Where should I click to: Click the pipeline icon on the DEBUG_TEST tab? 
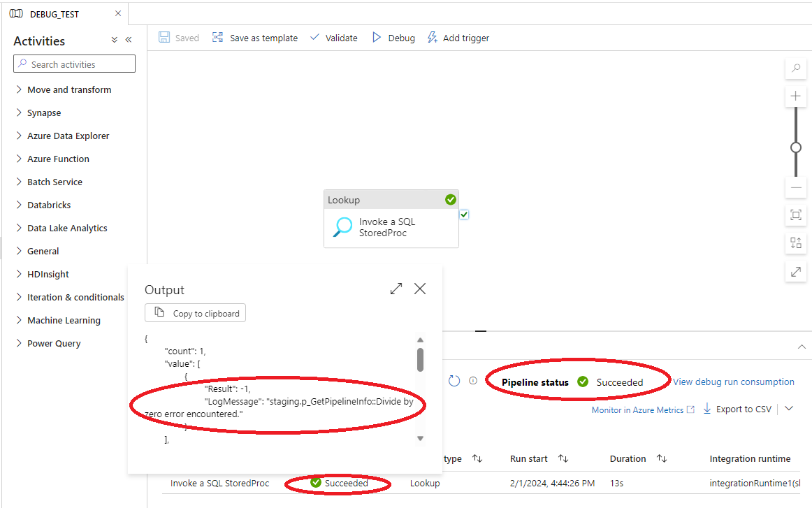[16, 14]
